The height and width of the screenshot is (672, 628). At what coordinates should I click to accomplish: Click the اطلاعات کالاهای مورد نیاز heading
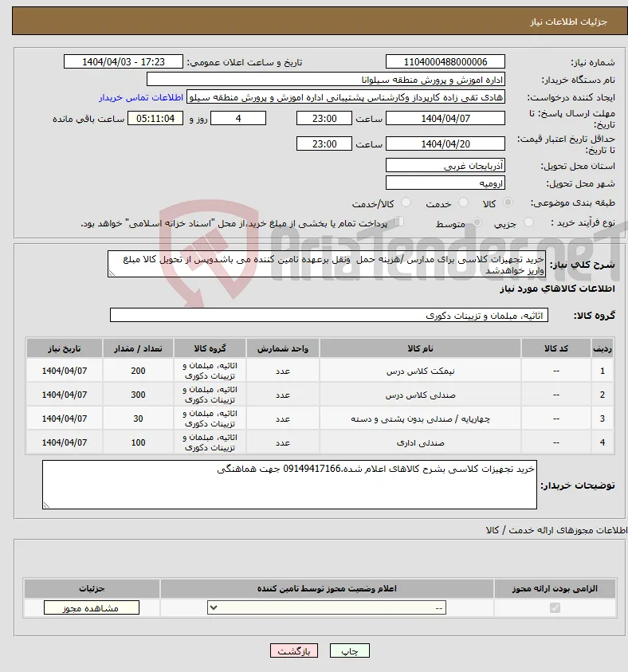click(557, 289)
